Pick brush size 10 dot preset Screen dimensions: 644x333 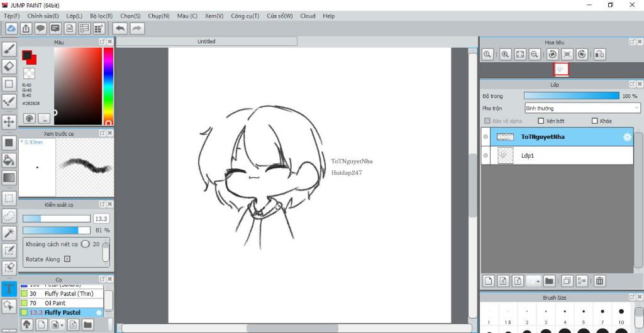(x=621, y=312)
